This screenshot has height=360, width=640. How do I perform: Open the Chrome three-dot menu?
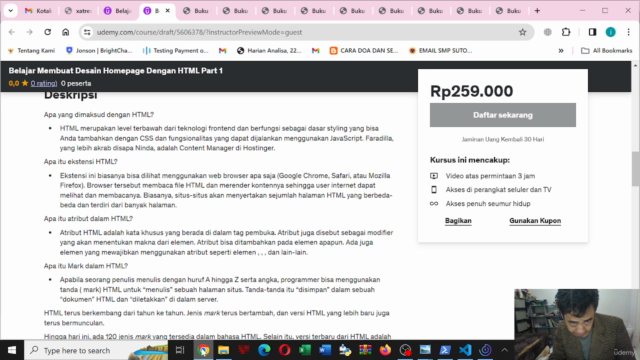click(629, 32)
